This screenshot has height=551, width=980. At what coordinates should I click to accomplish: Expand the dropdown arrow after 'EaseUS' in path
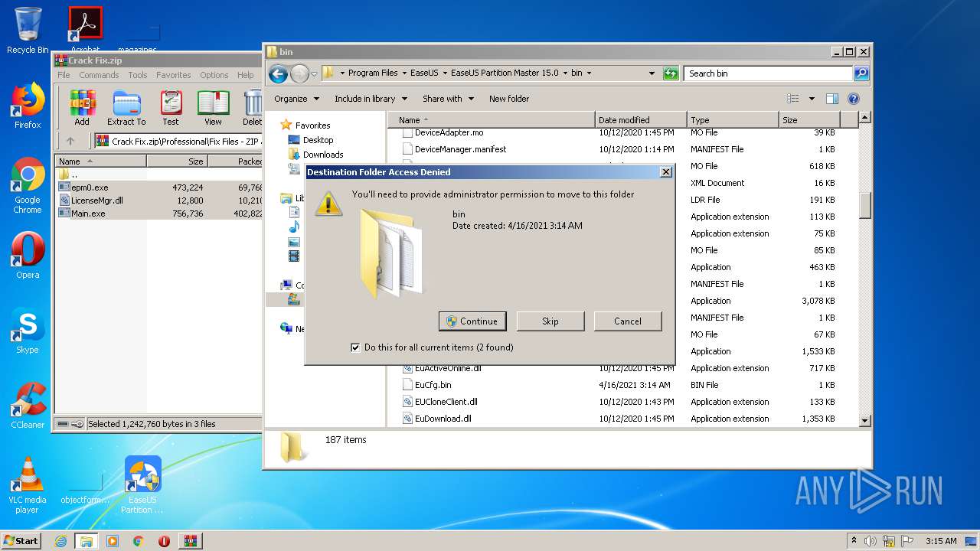[444, 73]
